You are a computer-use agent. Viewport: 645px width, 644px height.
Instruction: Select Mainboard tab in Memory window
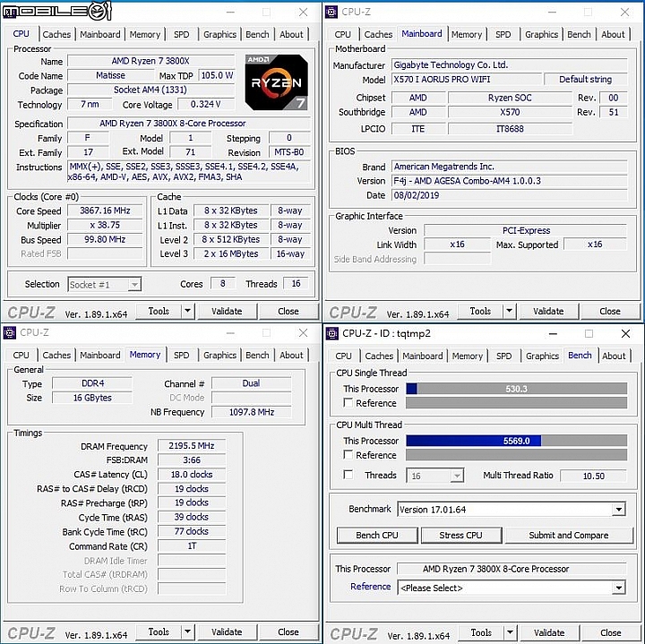100,356
